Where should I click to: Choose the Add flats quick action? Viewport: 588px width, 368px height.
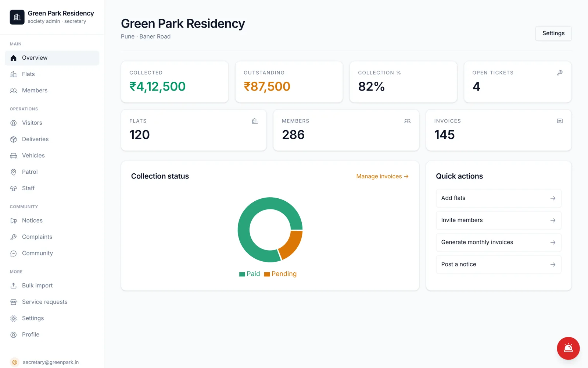(x=498, y=198)
